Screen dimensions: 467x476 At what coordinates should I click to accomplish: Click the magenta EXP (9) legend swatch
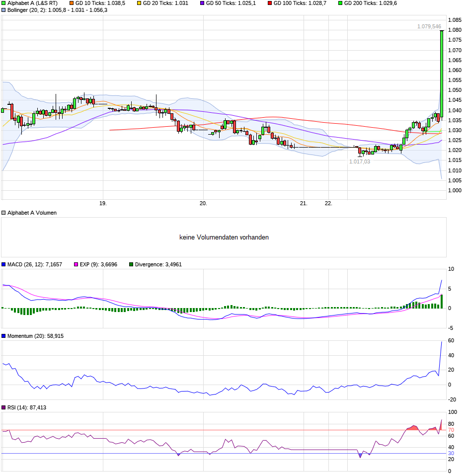76,265
